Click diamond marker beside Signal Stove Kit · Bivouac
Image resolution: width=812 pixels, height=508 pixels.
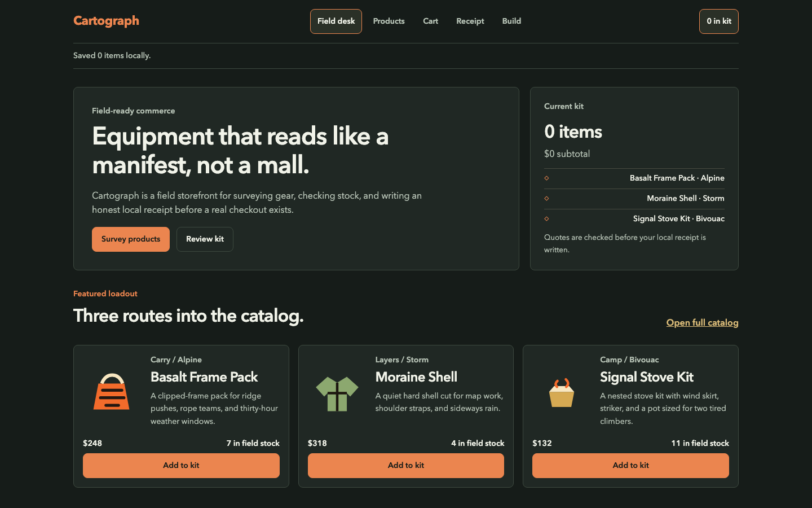pos(546,219)
